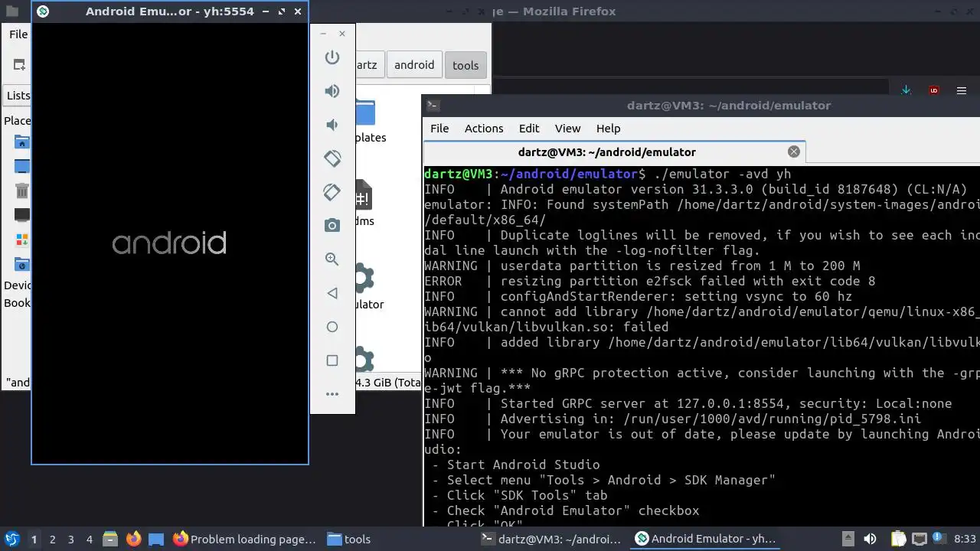Click the volume icon in the system tray

coord(870,539)
